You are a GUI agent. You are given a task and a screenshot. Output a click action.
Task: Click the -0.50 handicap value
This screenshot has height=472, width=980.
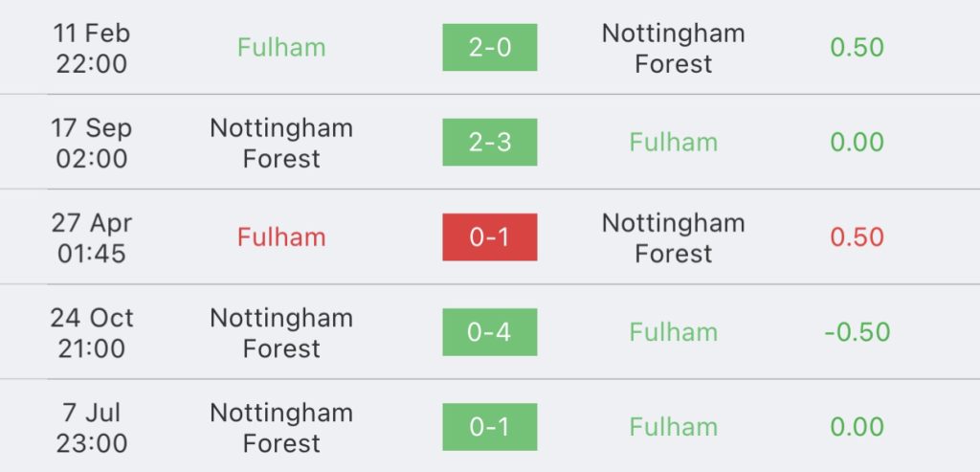click(x=857, y=332)
